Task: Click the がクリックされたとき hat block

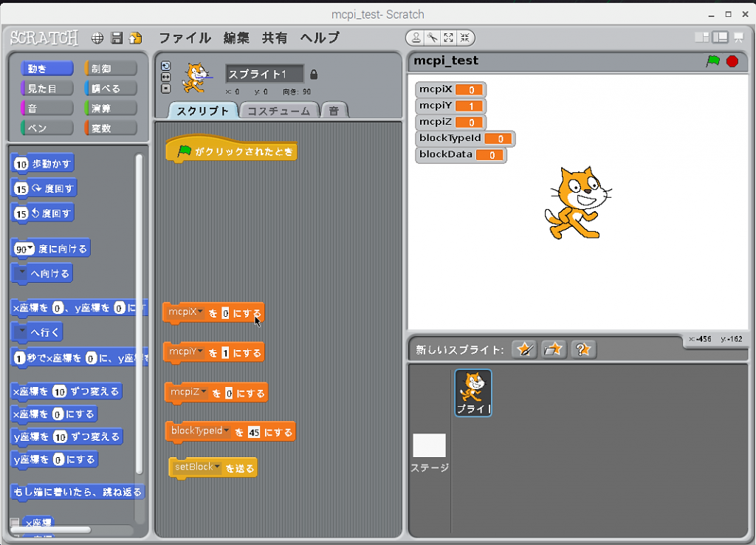Action: [x=231, y=151]
